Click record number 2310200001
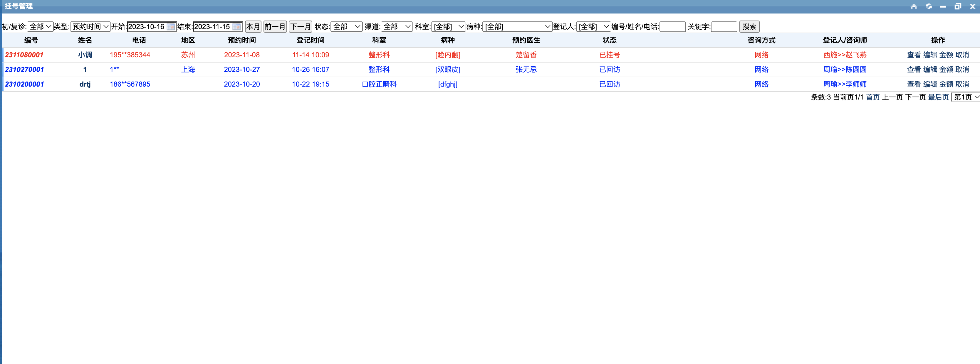The height and width of the screenshot is (364, 980). pos(24,84)
